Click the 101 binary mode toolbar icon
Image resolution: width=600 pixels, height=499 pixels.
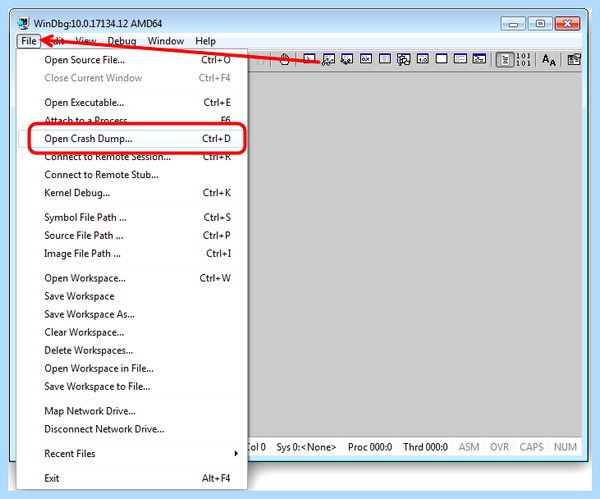click(523, 60)
